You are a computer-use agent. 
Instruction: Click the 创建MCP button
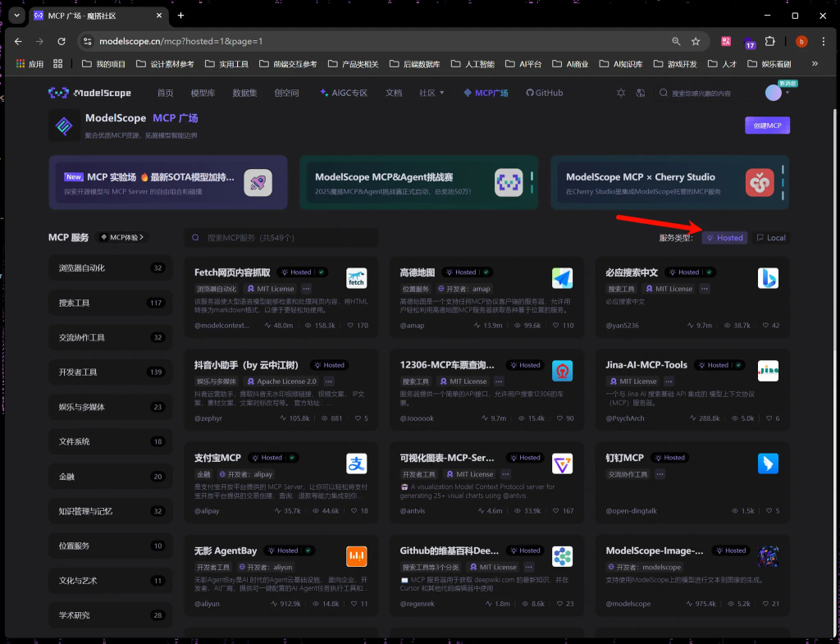[767, 126]
